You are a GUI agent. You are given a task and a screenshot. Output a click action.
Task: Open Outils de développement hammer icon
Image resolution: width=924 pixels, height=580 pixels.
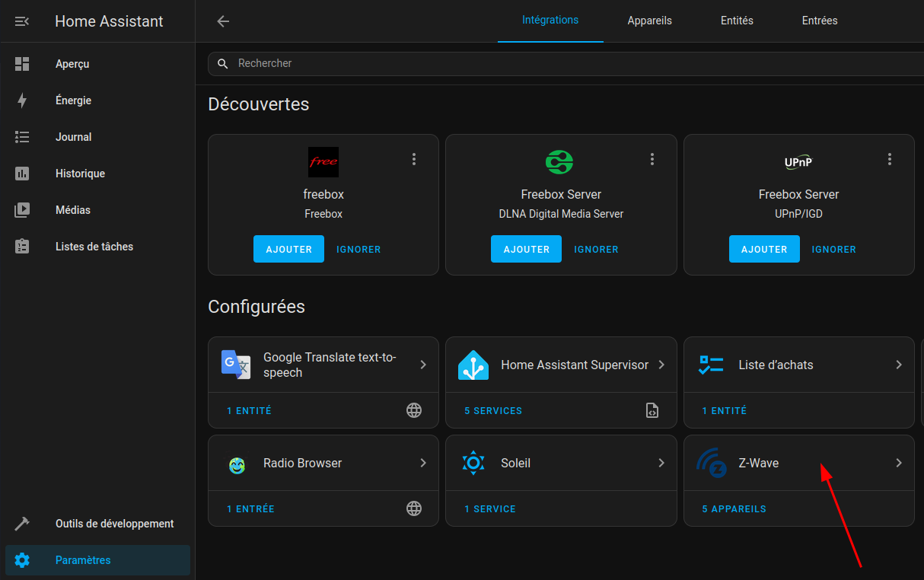click(22, 524)
